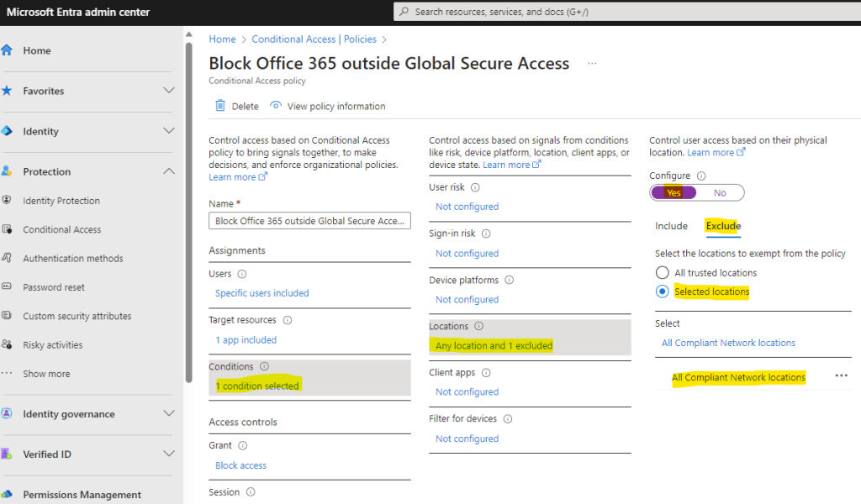
Task: Open the ellipsis menu beside policy title
Action: click(x=592, y=63)
